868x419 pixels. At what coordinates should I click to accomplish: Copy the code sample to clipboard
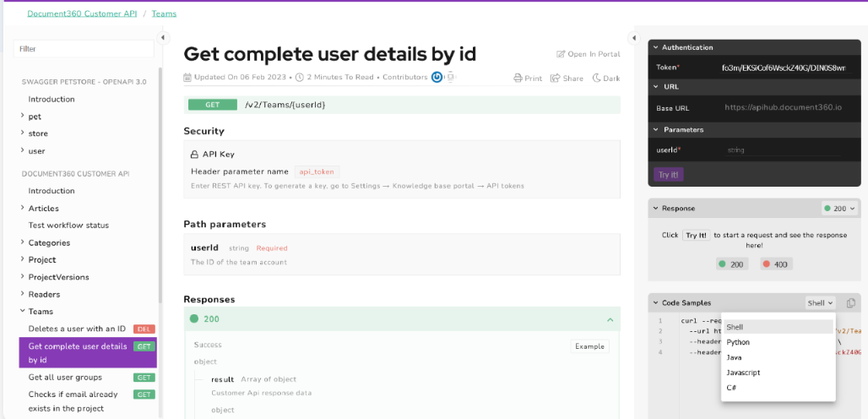[x=851, y=302]
